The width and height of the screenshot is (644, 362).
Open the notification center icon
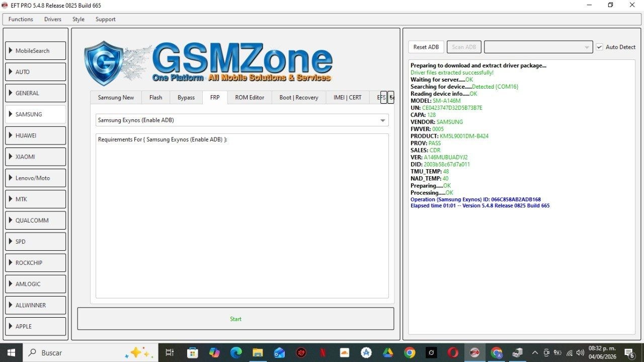(629, 352)
